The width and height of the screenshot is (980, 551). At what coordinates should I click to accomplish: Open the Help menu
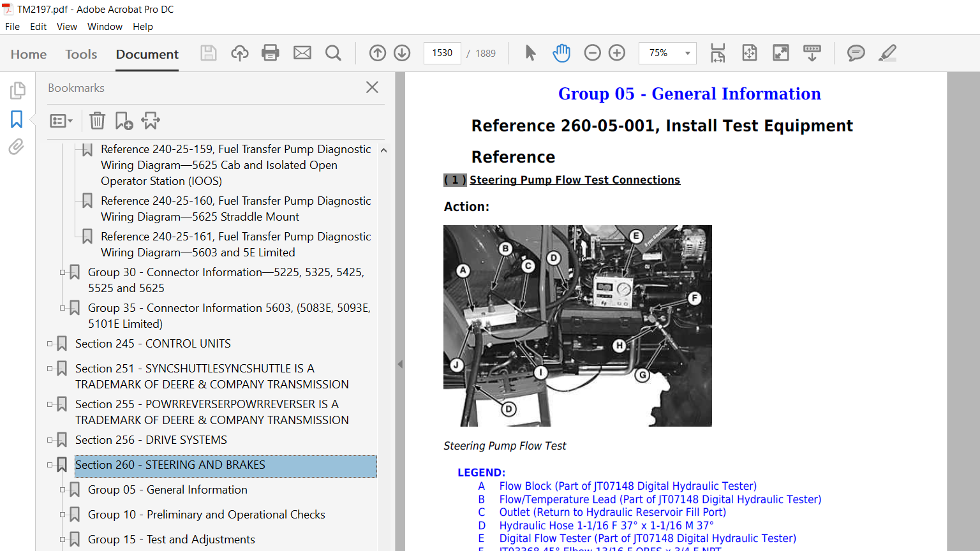pos(143,27)
